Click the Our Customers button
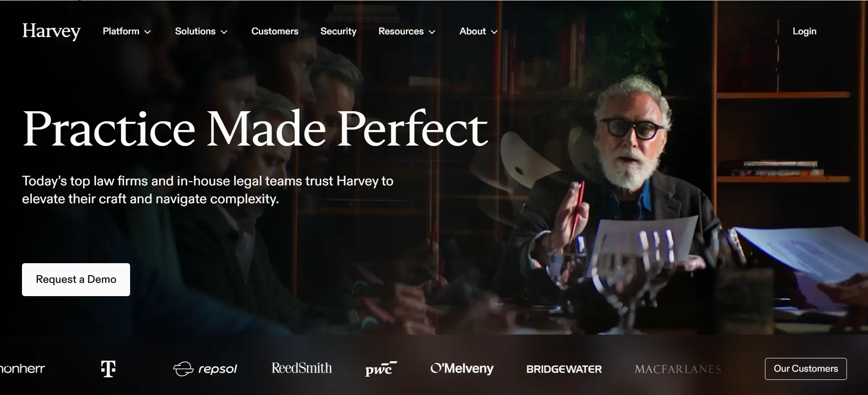This screenshot has width=868, height=395. click(x=806, y=368)
